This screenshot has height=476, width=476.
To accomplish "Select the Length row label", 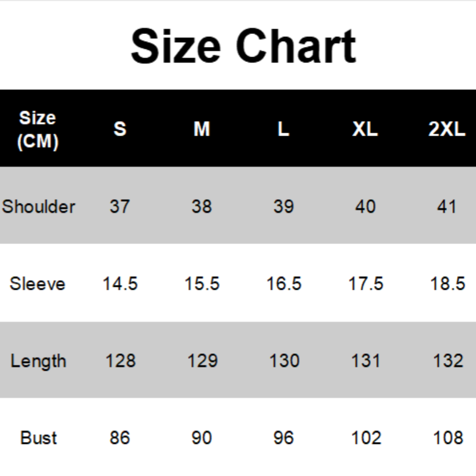I will pyautogui.click(x=38, y=361).
